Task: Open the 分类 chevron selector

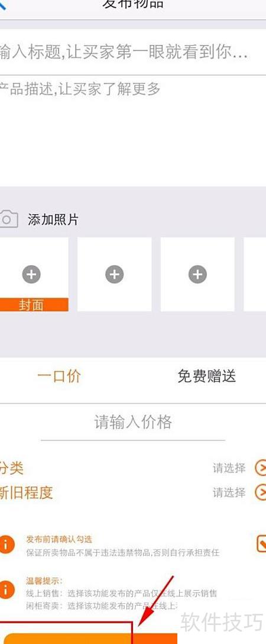Action: tap(260, 468)
